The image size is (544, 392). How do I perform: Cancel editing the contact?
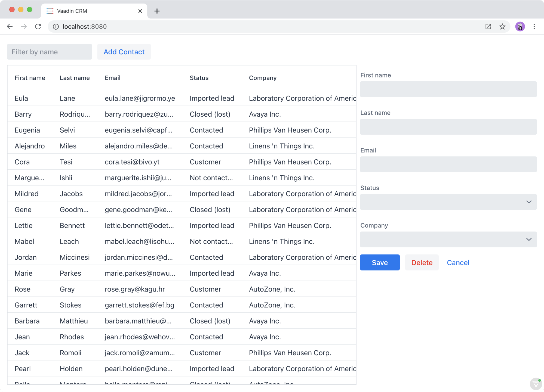point(458,262)
